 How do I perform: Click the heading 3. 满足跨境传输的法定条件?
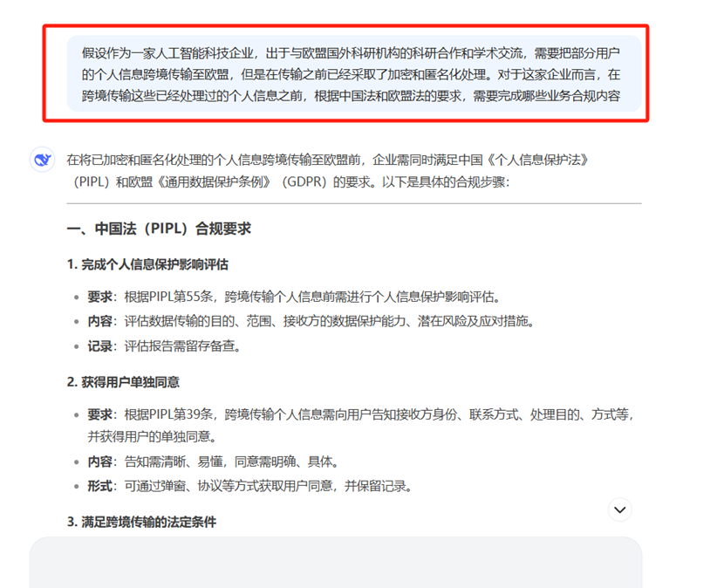142,523
